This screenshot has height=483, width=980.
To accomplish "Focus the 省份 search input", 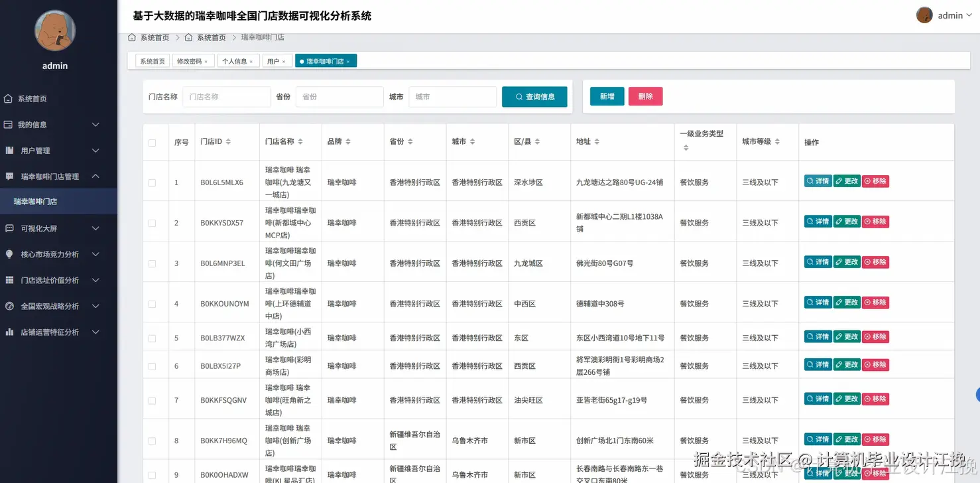I will tap(339, 97).
